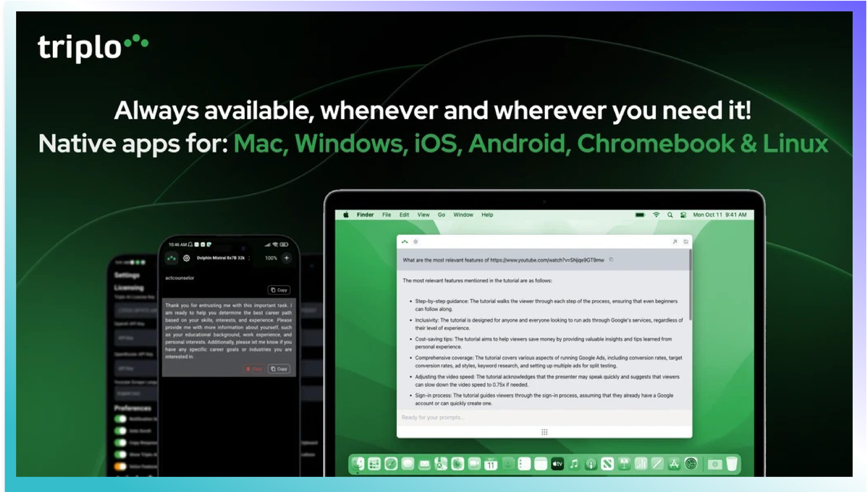The width and height of the screenshot is (868, 492).
Task: Open the Finder menu
Action: (365, 215)
